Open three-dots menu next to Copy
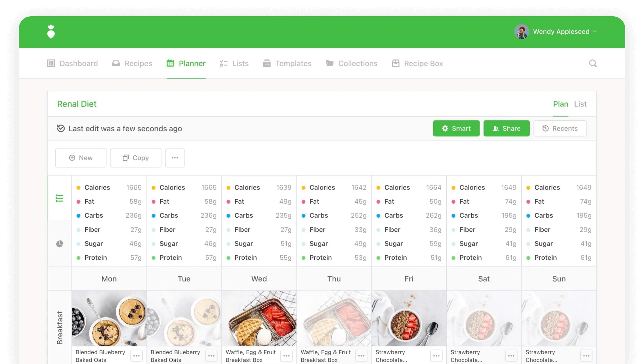Screen dimensions: 644x364 click(175, 158)
